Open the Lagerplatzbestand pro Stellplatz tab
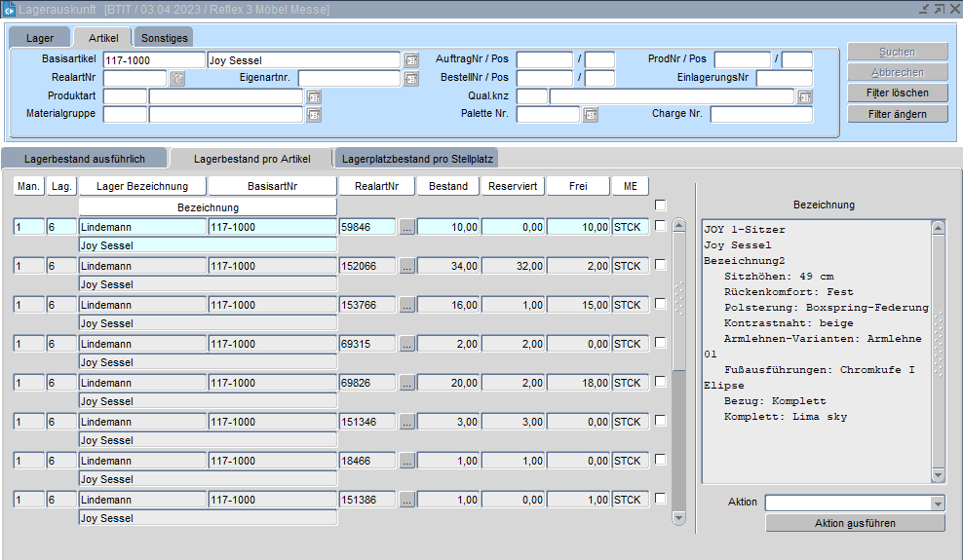 416,158
